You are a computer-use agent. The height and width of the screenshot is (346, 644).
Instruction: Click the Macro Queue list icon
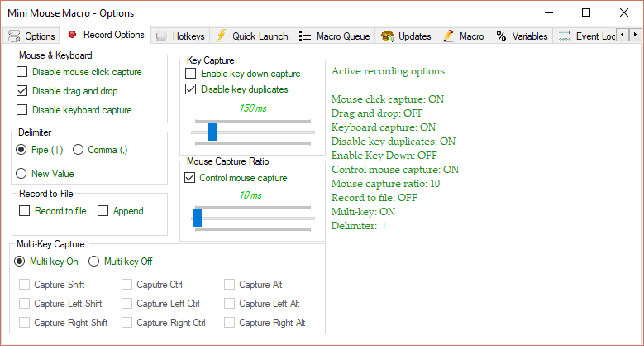(x=305, y=36)
